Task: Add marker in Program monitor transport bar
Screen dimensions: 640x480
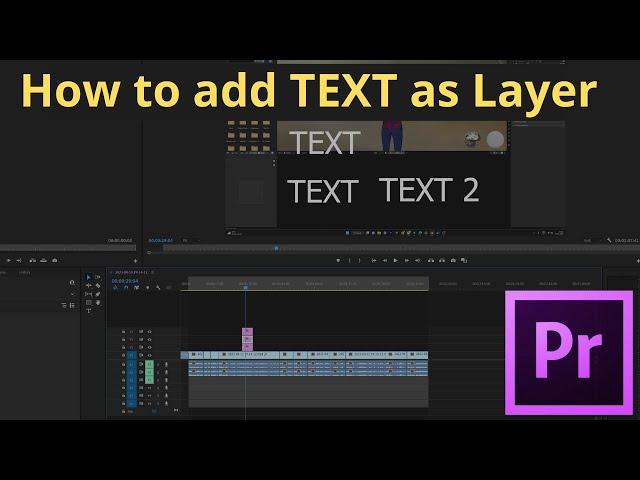Action: (338, 260)
